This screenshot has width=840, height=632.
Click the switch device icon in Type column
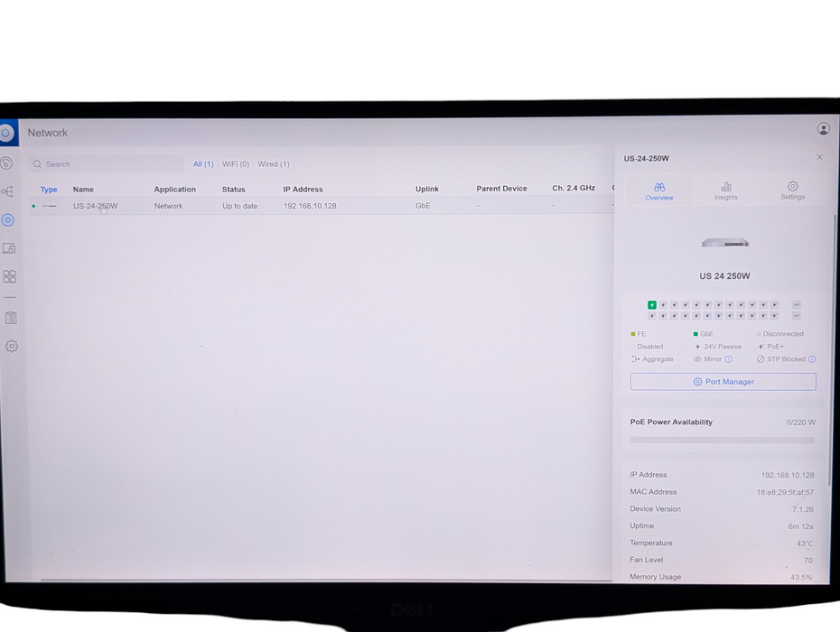50,206
